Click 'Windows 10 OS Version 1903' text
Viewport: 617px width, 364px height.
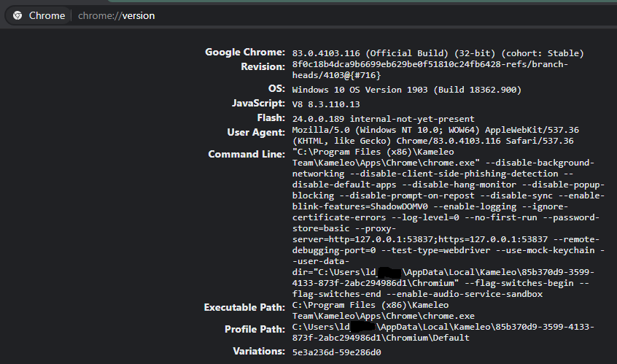tap(360, 90)
